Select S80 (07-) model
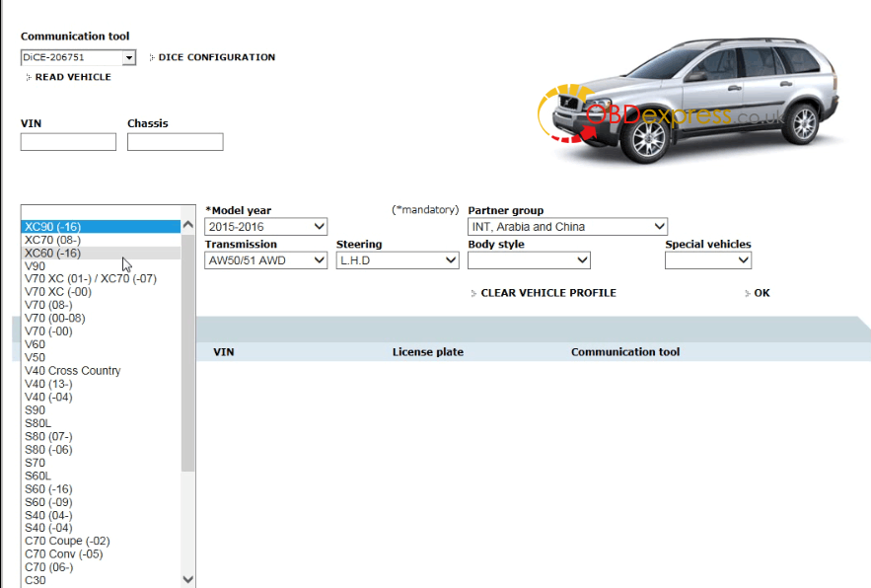871x588 pixels. pos(101,436)
